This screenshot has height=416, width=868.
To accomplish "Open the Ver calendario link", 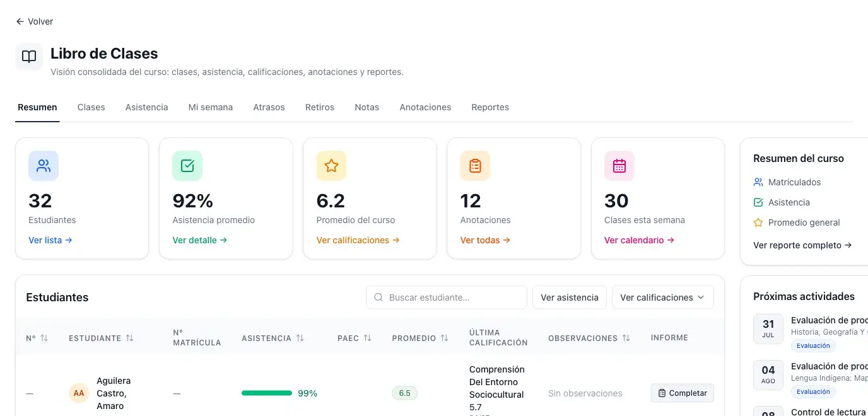I will click(x=640, y=240).
